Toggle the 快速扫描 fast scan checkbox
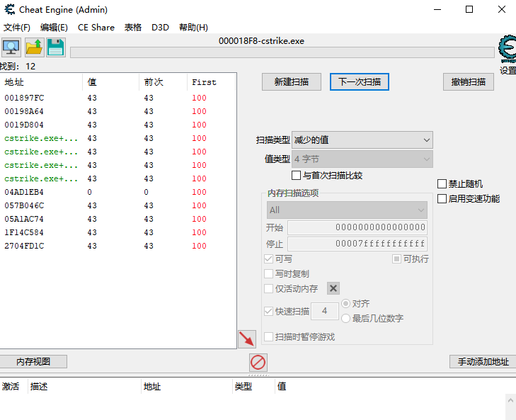Screen dimensions: 516x420 pyautogui.click(x=268, y=311)
